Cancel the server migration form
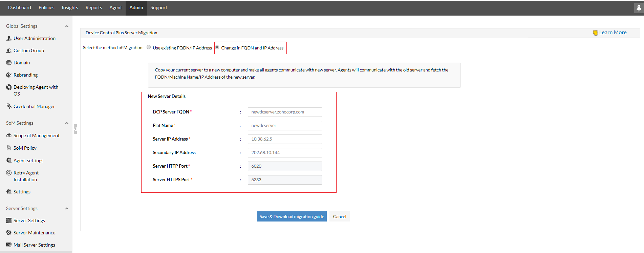 click(x=340, y=216)
